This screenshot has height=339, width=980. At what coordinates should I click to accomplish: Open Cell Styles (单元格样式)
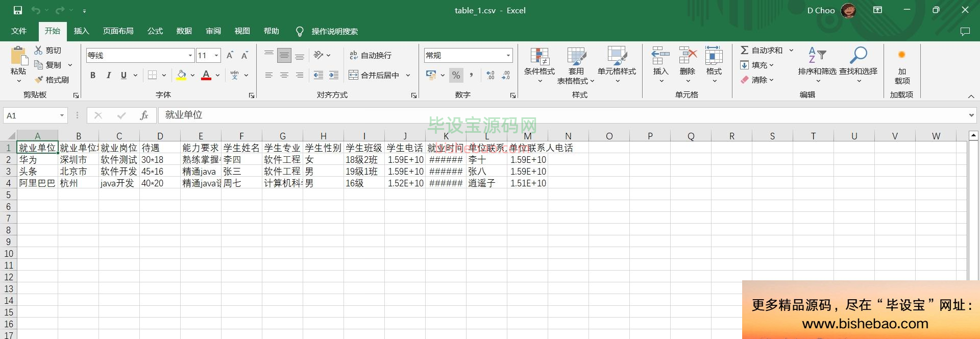tap(617, 65)
